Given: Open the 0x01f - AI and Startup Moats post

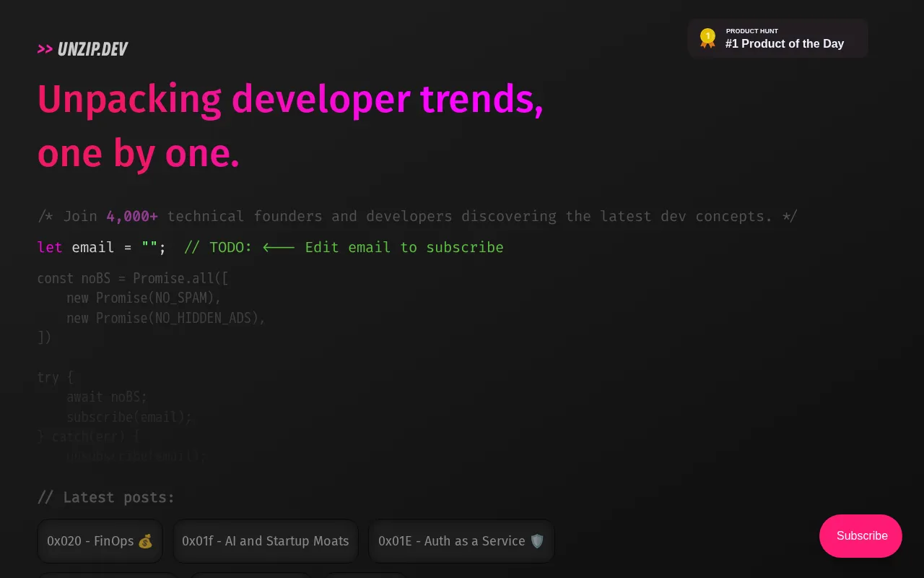Looking at the screenshot, I should pos(266,541).
